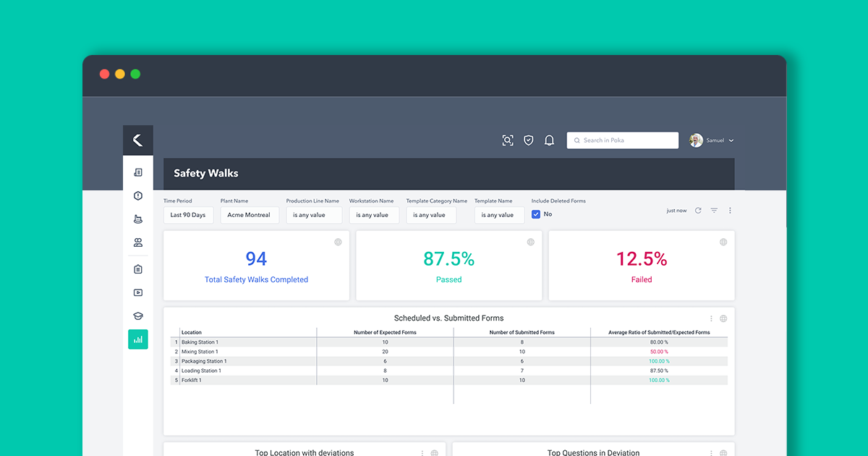Open the kebab menu on Scheduled vs. Submitted Forms
The width and height of the screenshot is (868, 456).
tap(711, 318)
